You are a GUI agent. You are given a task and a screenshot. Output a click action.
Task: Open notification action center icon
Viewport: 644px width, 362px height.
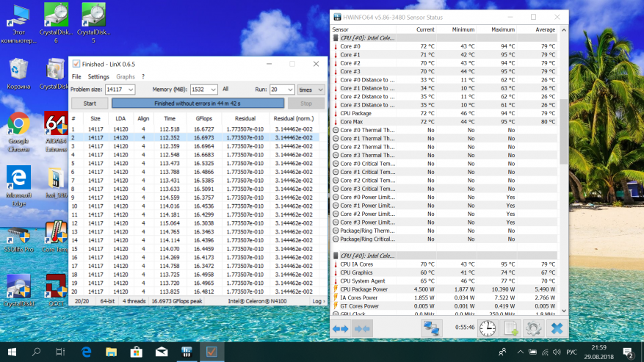click(628, 352)
